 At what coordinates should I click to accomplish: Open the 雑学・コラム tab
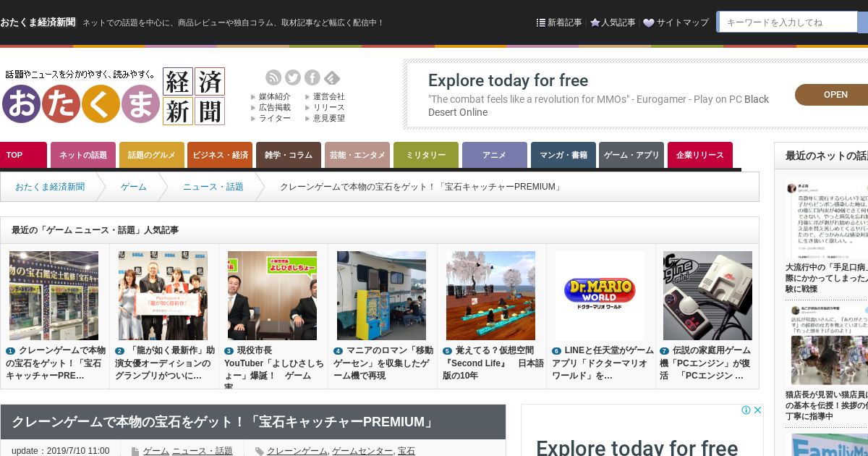coord(289,155)
